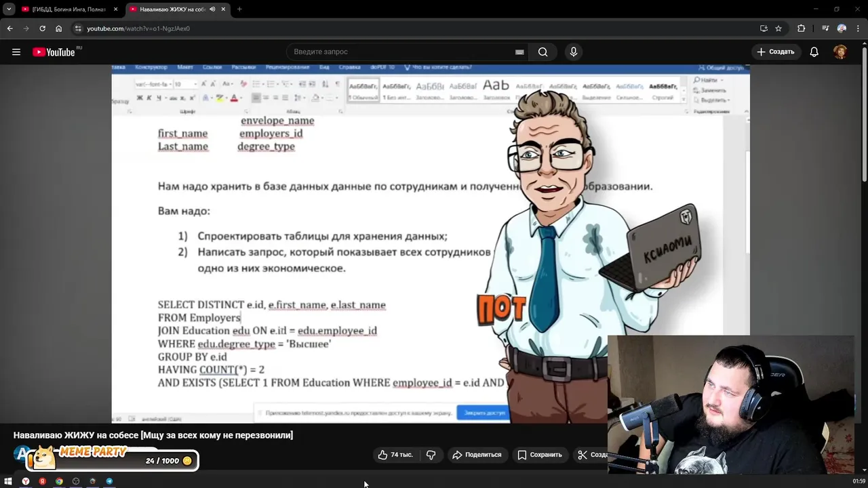868x488 pixels.
Task: Click the 'Найти' find button in Word
Action: click(709, 80)
